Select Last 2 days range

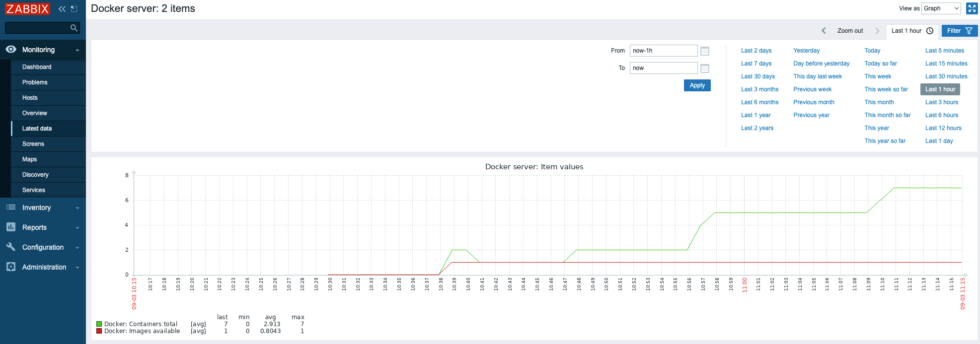coord(756,51)
